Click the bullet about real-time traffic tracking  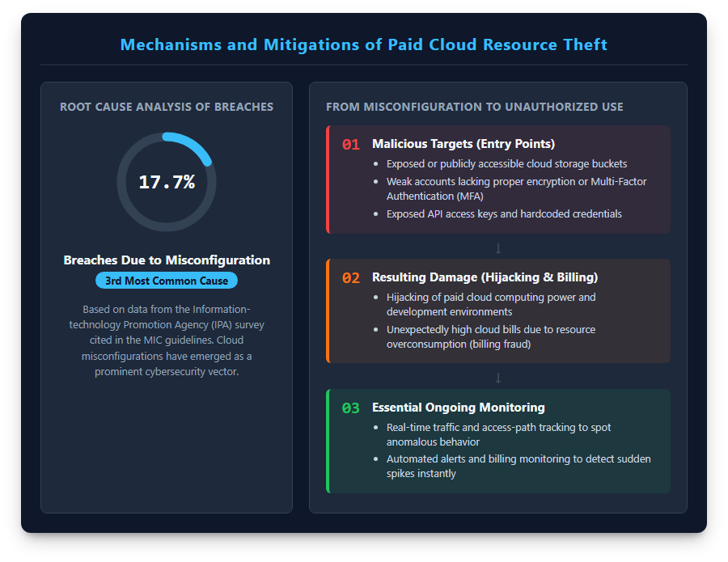tap(498, 434)
